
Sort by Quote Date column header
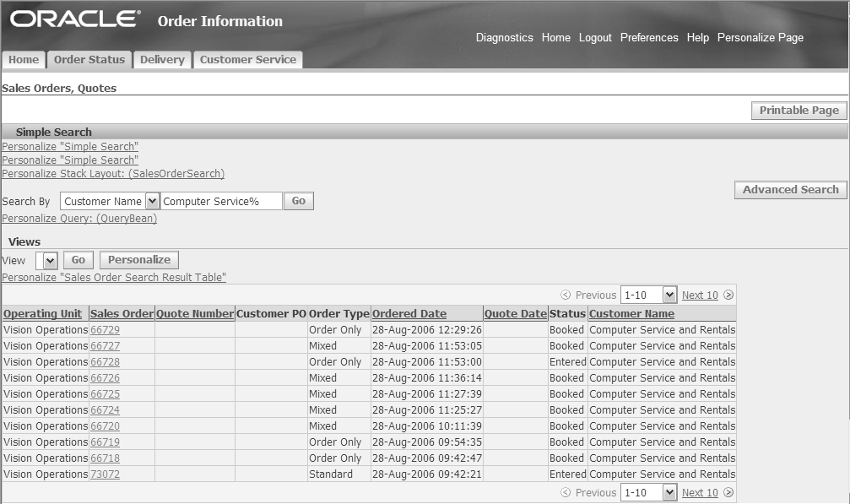(516, 313)
